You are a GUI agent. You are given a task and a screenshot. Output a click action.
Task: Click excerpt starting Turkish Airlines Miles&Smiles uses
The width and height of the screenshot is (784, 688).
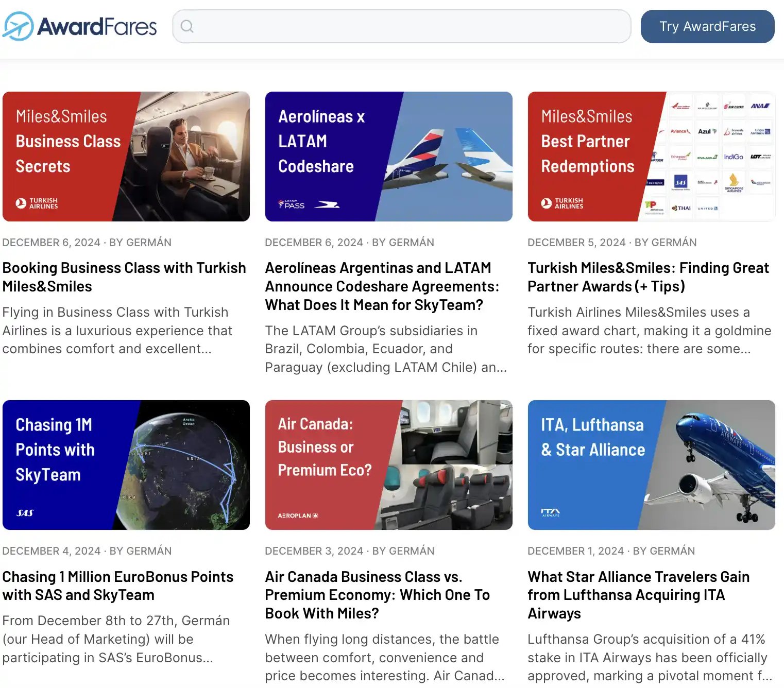pos(650,331)
